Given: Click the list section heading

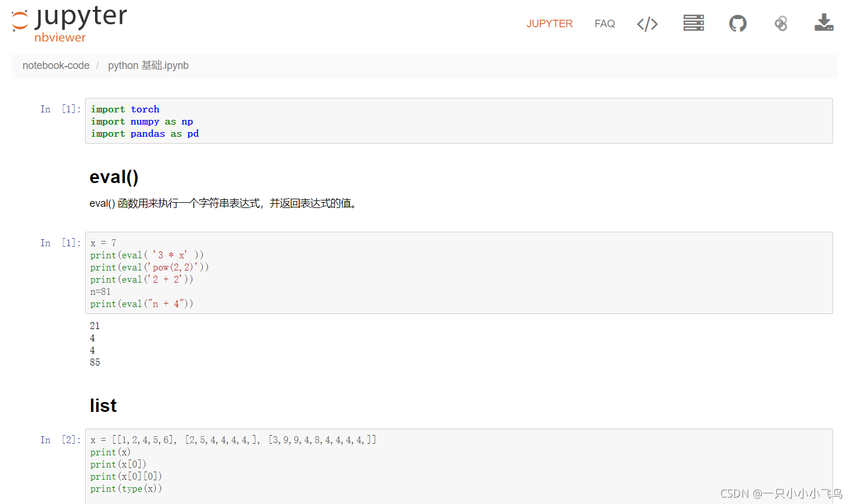Looking at the screenshot, I should click(103, 406).
